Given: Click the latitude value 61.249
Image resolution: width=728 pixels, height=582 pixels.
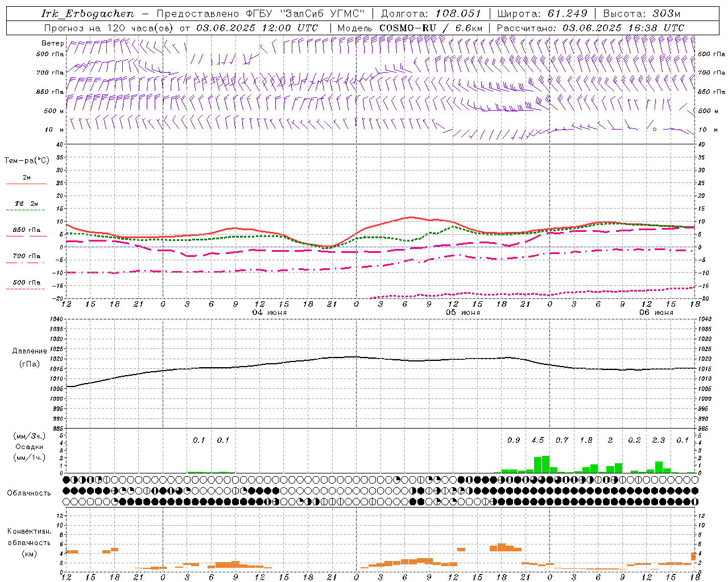Looking at the screenshot, I should click(567, 14).
